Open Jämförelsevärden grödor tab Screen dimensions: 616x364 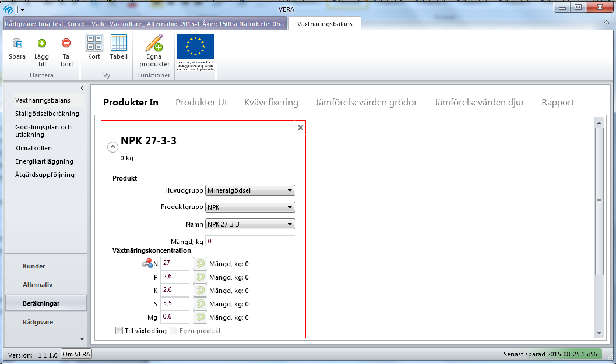click(366, 103)
